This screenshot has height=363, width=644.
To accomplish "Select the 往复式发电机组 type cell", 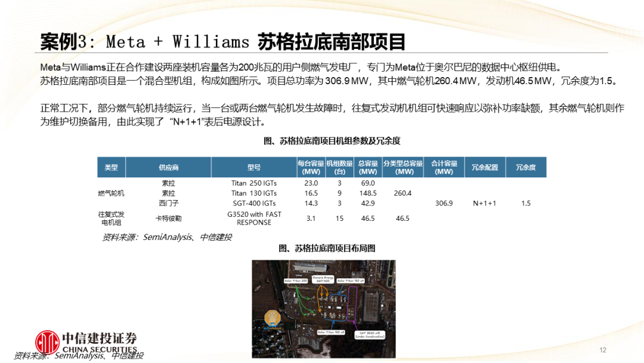I will (112, 219).
